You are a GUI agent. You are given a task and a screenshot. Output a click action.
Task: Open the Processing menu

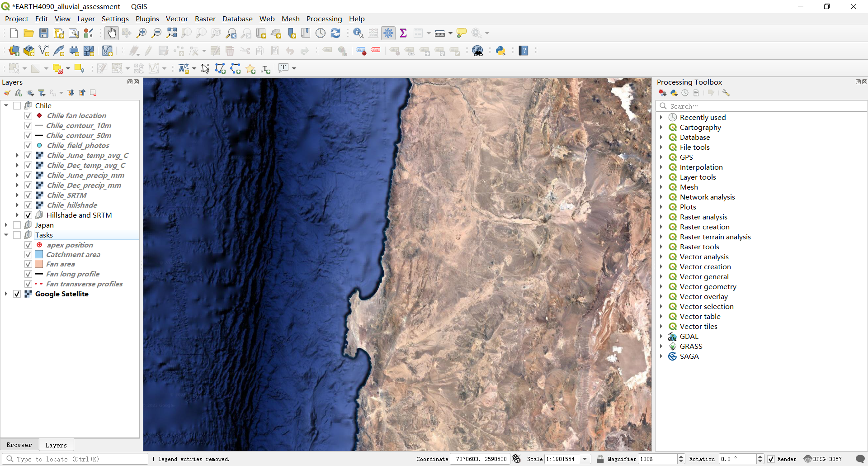[324, 19]
